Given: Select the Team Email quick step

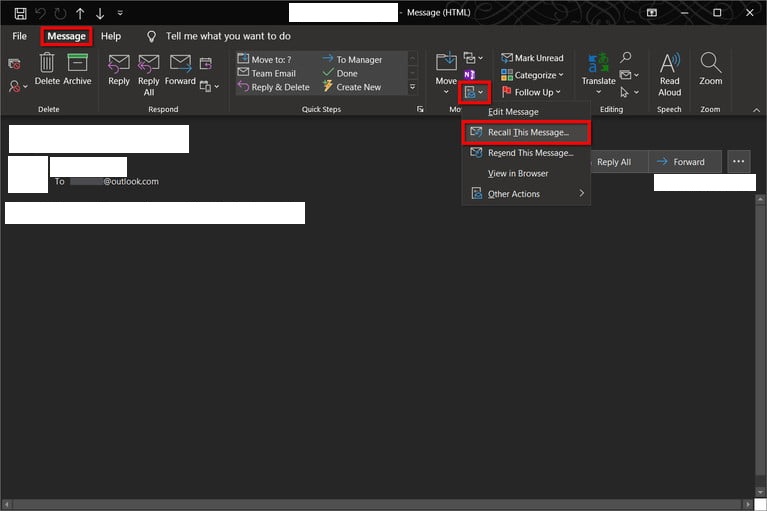Looking at the screenshot, I should 267,73.
